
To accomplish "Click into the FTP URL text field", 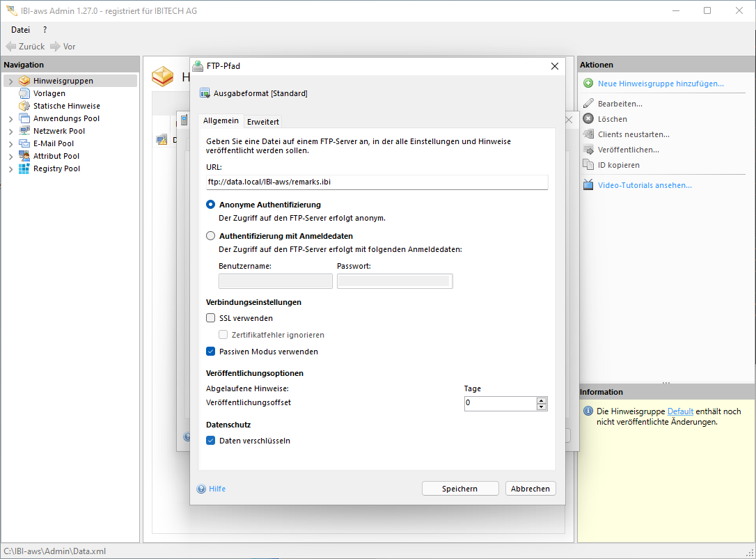I will click(377, 182).
